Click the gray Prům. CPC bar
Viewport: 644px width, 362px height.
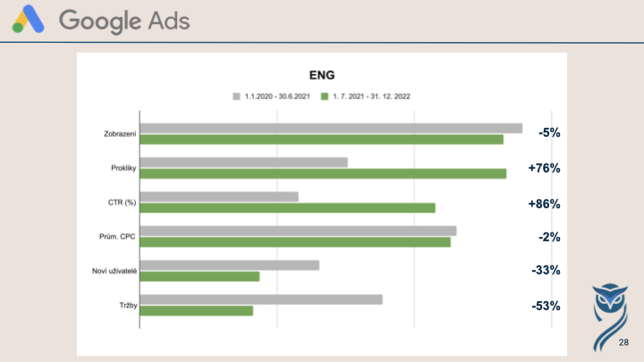tap(298, 231)
